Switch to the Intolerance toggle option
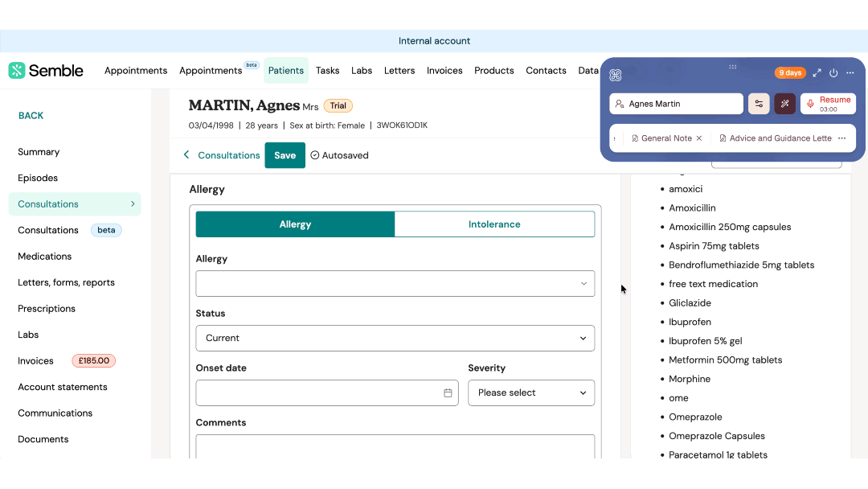This screenshot has height=489, width=868. click(x=494, y=224)
